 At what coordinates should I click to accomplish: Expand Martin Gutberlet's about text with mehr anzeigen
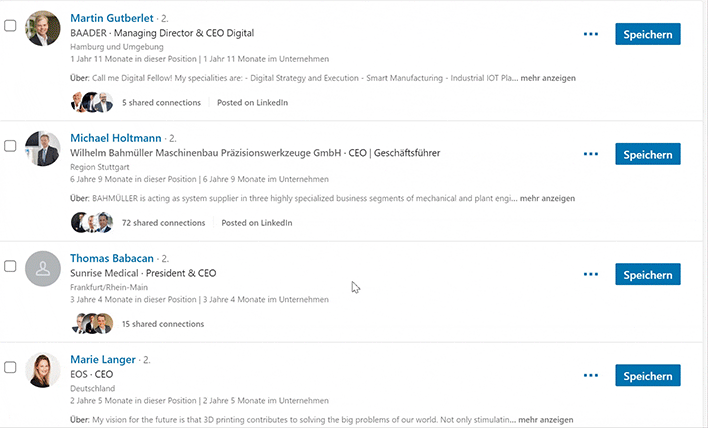pos(548,78)
